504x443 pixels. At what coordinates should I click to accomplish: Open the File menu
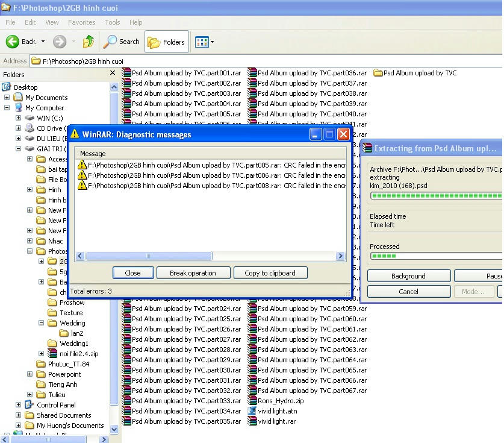10,22
